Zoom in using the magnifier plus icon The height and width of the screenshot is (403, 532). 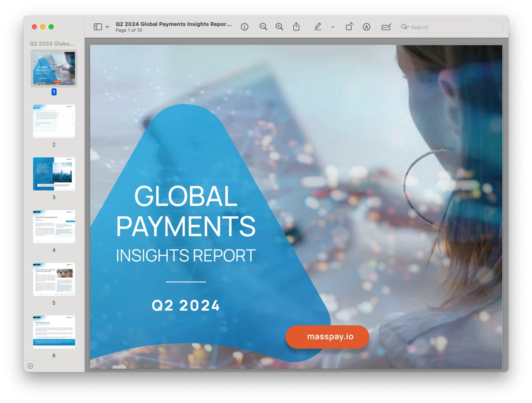(279, 26)
